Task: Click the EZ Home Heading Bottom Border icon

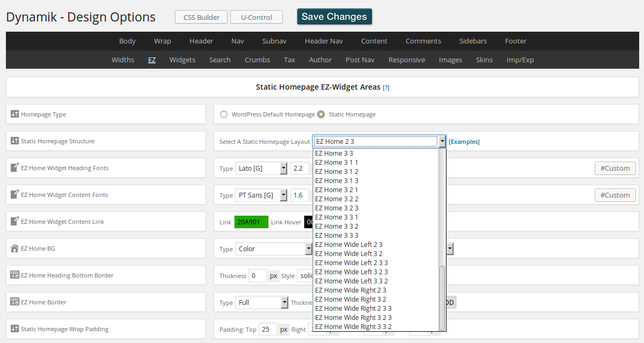Action: coord(15,275)
